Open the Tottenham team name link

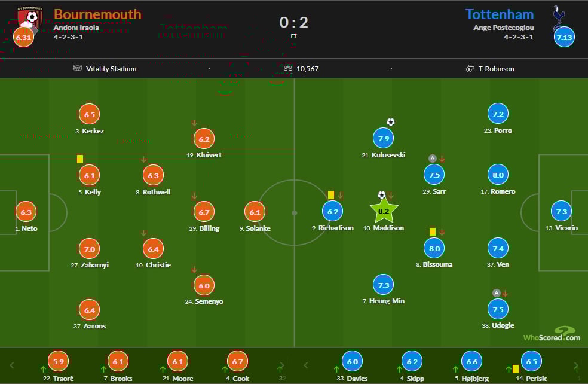pos(500,14)
